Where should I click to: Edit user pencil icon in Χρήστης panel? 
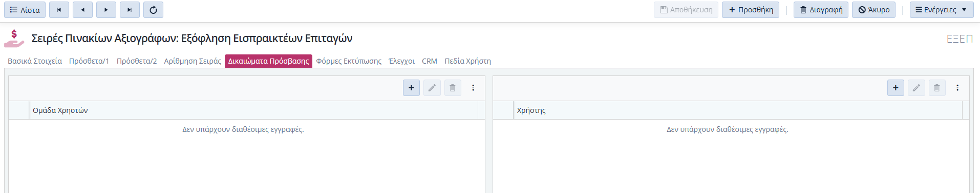(x=917, y=88)
